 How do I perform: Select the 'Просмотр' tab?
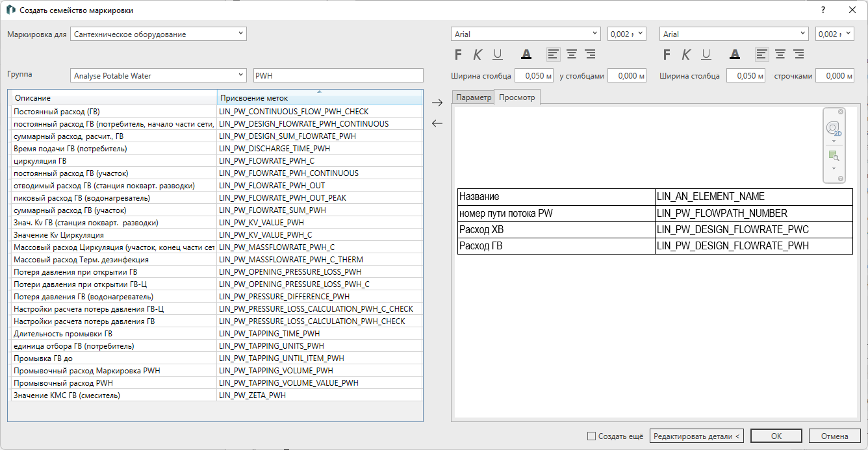point(517,97)
